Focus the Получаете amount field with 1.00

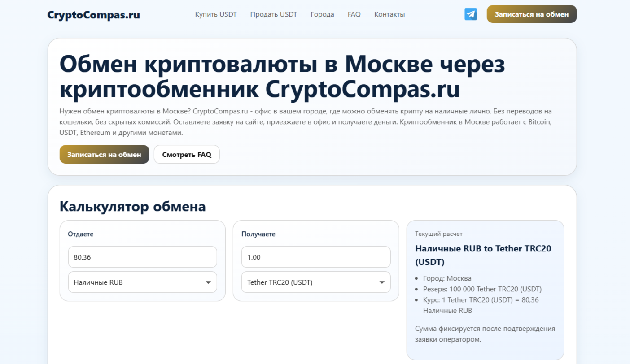(316, 257)
